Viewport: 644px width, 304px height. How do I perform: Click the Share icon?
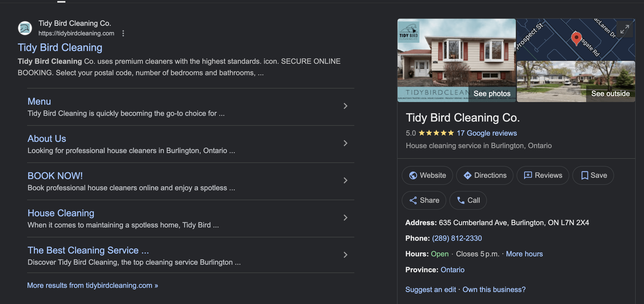413,200
